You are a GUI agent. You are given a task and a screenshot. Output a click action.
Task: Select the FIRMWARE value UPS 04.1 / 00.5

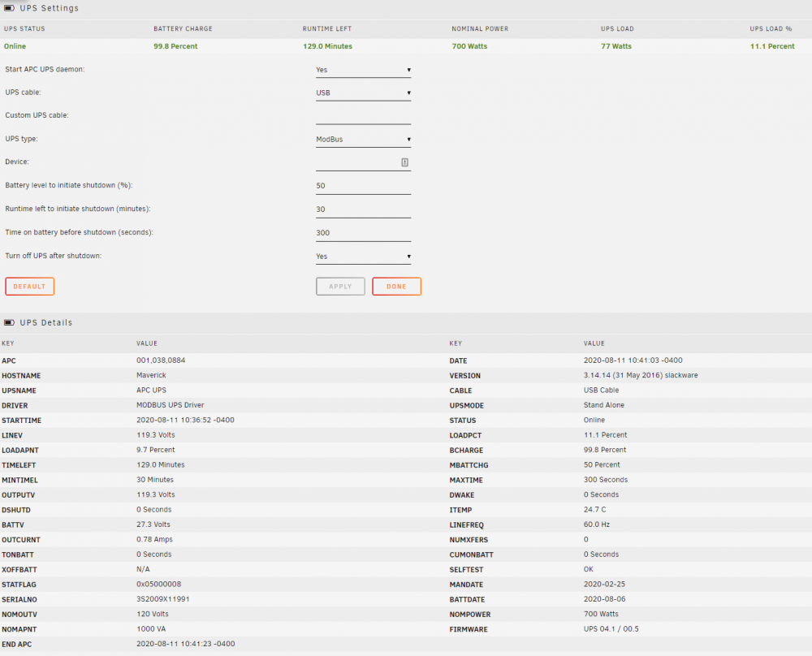[x=611, y=629]
